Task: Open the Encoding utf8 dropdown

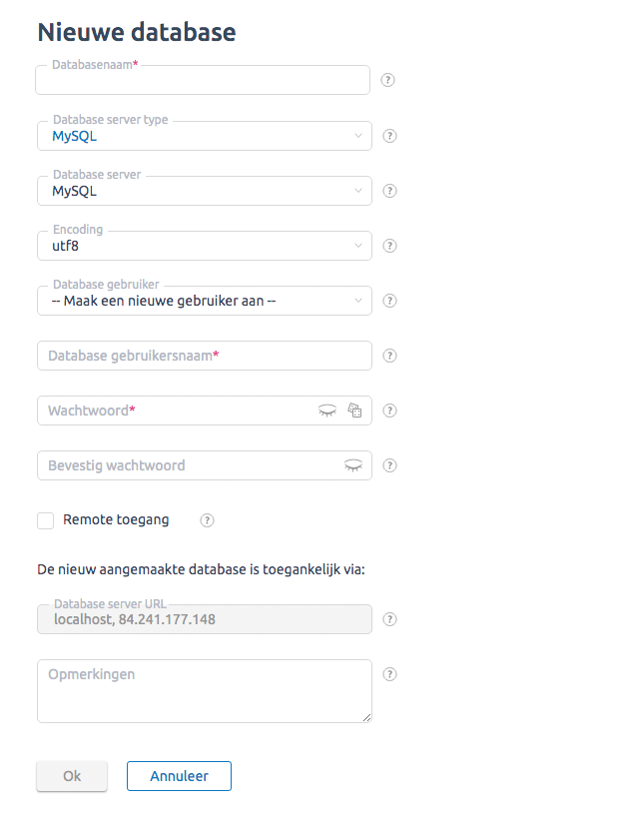Action: pyautogui.click(x=205, y=246)
